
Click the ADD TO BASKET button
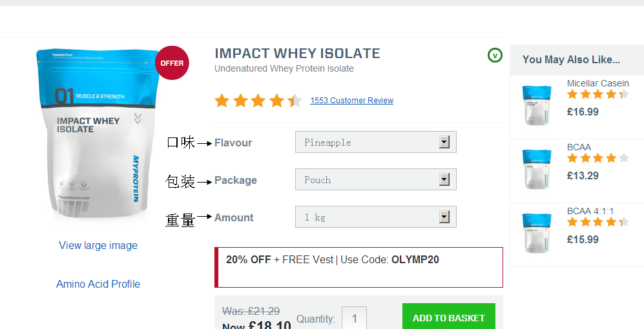pos(449,316)
